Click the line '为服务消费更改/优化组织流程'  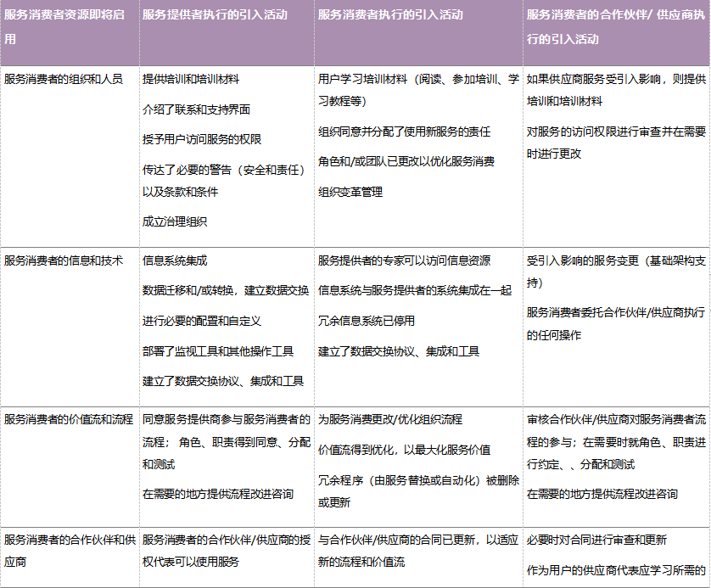click(390, 419)
